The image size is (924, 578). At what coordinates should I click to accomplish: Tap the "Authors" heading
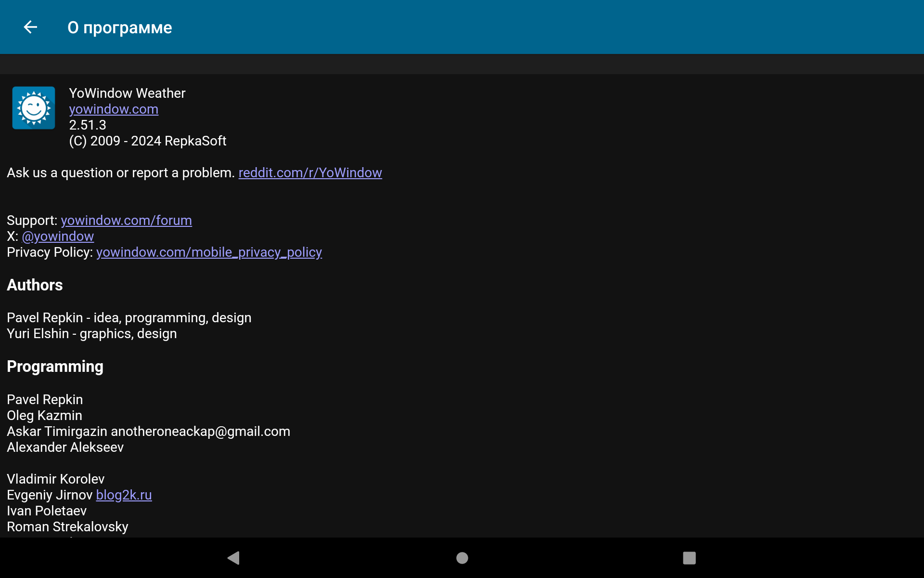[35, 285]
